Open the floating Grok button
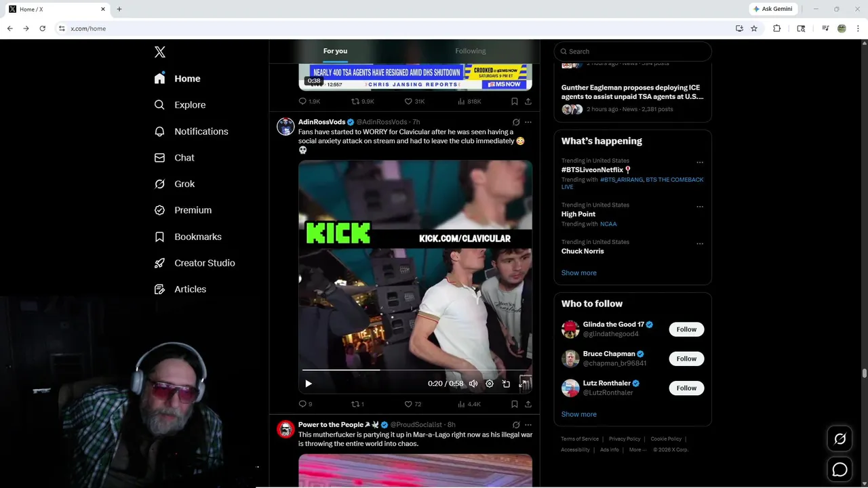868x488 pixels. pos(840,439)
